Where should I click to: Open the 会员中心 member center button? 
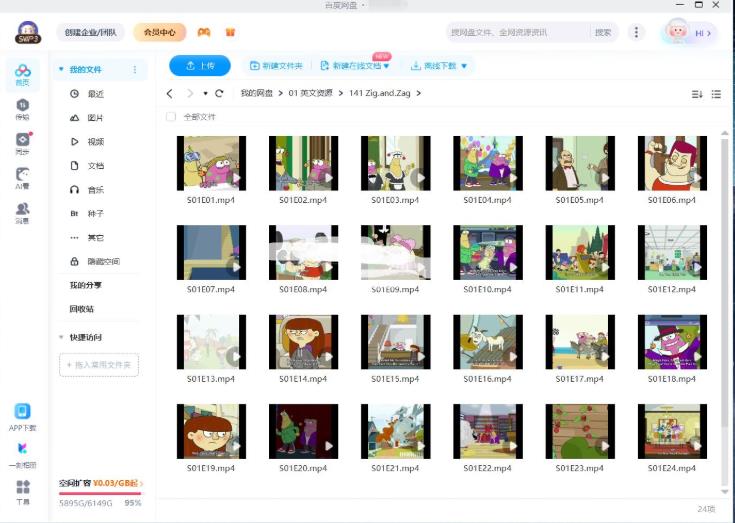pos(159,32)
